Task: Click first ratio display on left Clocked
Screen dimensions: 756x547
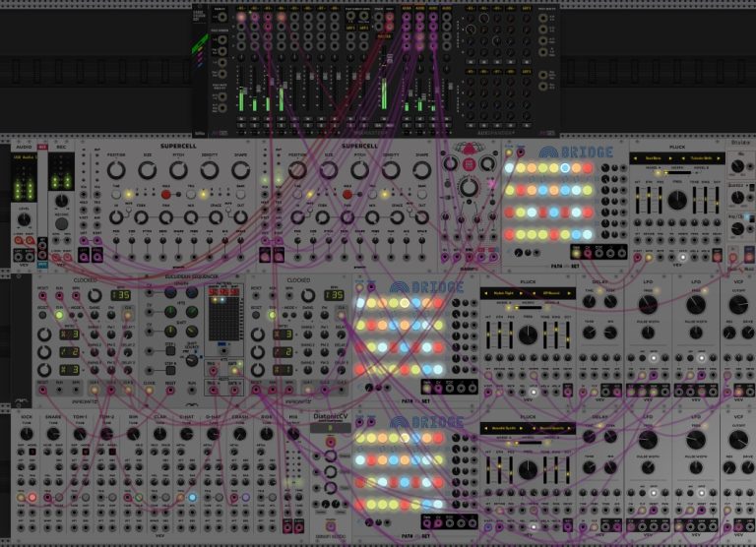Action: 70,334
